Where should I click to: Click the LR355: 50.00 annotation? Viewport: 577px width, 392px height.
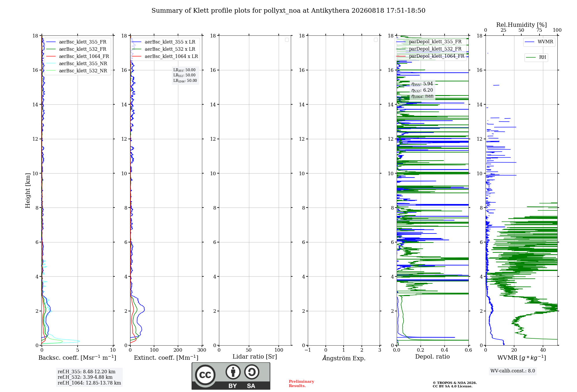tap(184, 70)
